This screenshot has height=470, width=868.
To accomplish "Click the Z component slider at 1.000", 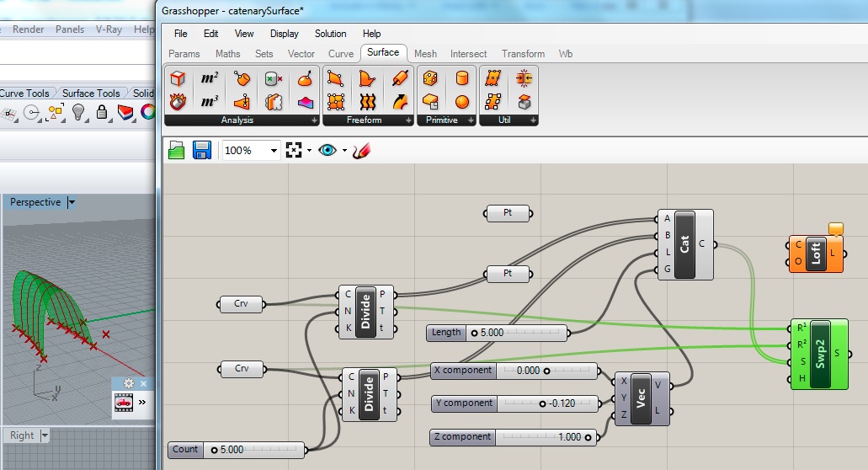I will point(514,437).
